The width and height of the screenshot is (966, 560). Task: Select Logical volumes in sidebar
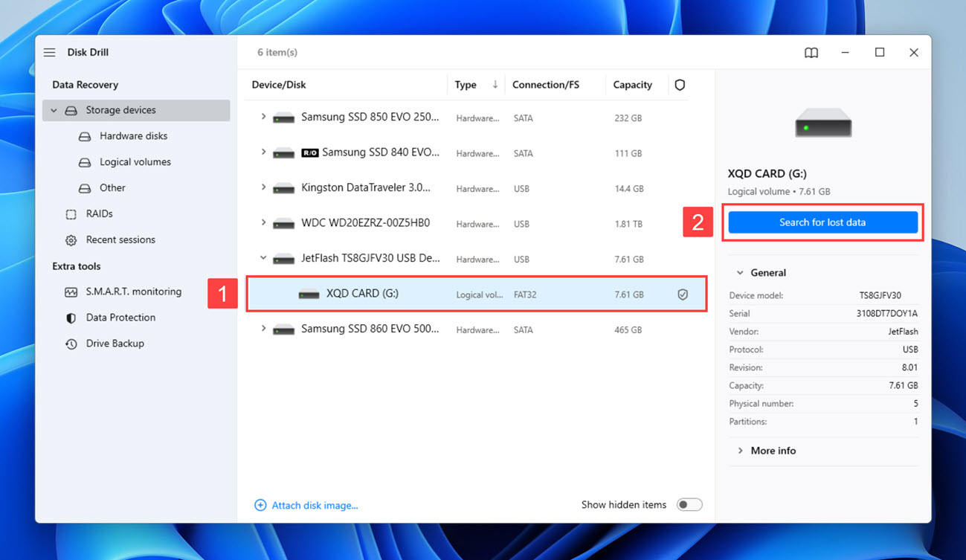tap(135, 162)
